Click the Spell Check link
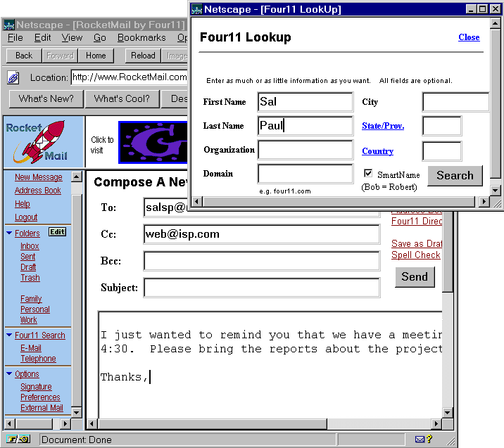This screenshot has height=448, width=504. [416, 255]
